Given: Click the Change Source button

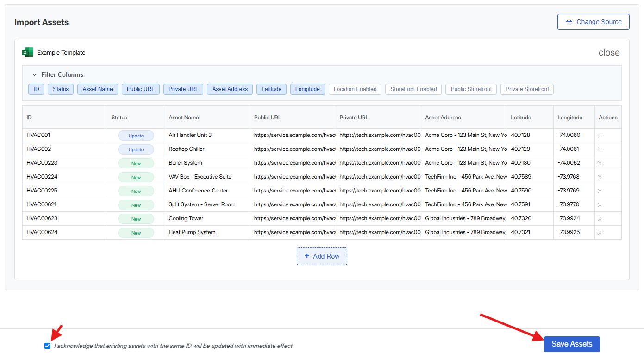Looking at the screenshot, I should (x=593, y=22).
